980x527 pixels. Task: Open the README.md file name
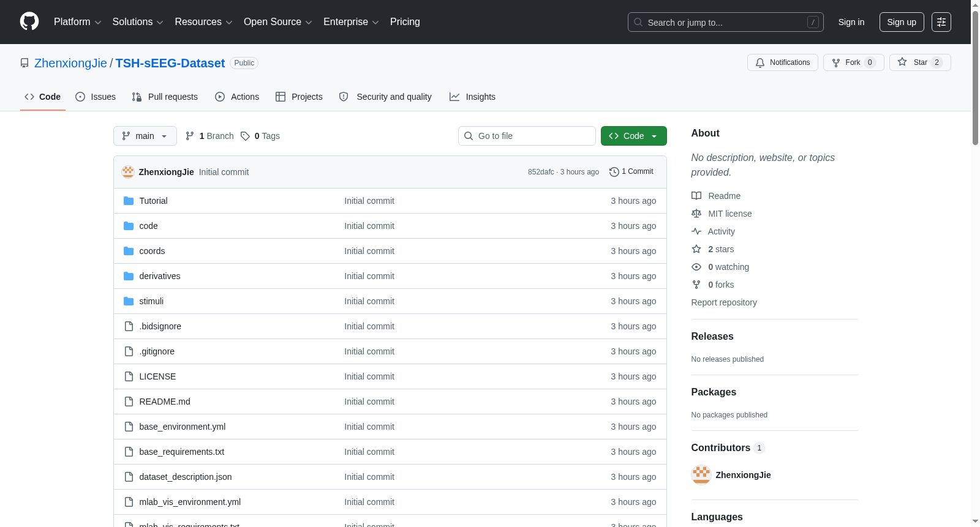tap(165, 402)
